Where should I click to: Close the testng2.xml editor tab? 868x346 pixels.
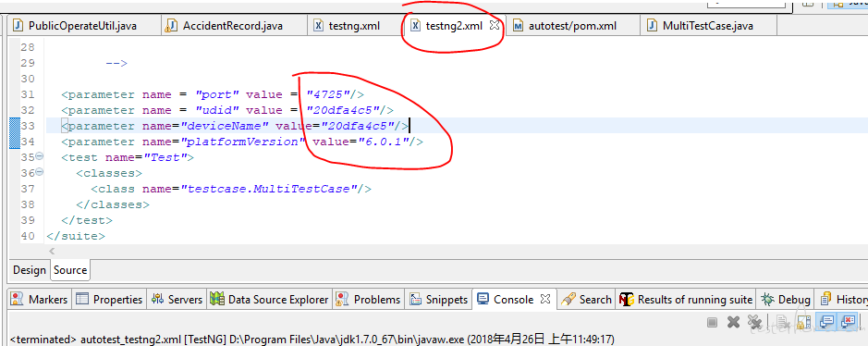(x=495, y=25)
